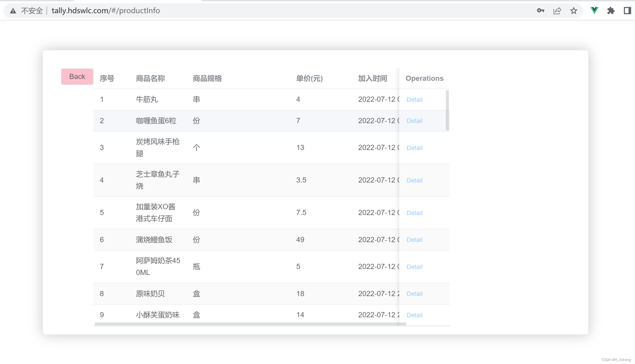The image size is (635, 364).
Task: Open Detail for 咖喱鱼蛋6粒
Action: [414, 121]
